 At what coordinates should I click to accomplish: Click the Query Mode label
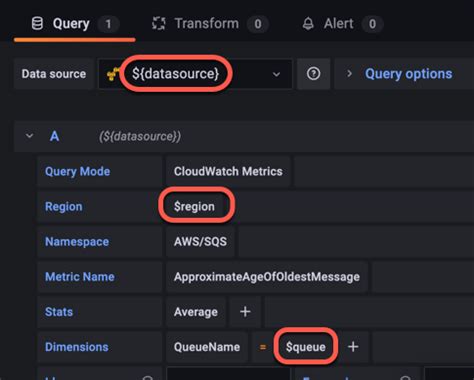77,171
